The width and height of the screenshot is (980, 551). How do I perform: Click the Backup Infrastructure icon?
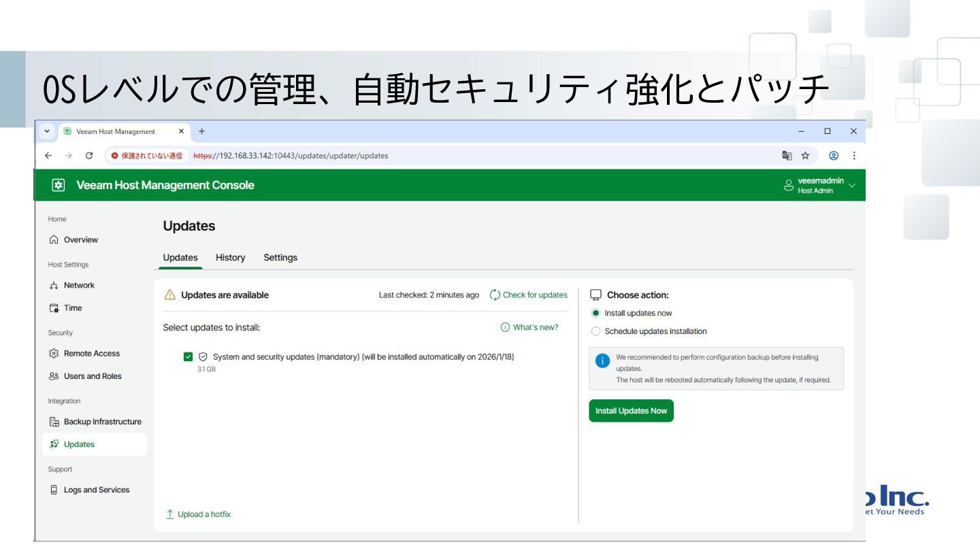tap(54, 422)
